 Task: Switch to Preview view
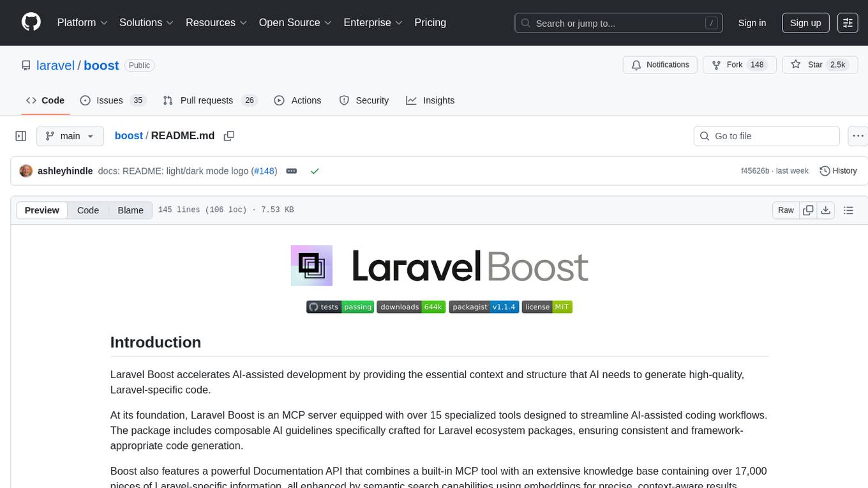click(42, 210)
